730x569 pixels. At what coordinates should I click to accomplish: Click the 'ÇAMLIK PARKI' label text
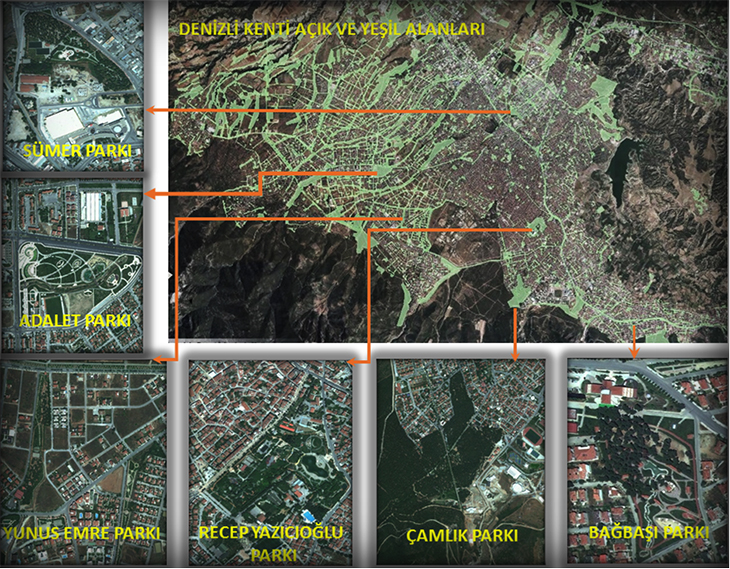462,535
